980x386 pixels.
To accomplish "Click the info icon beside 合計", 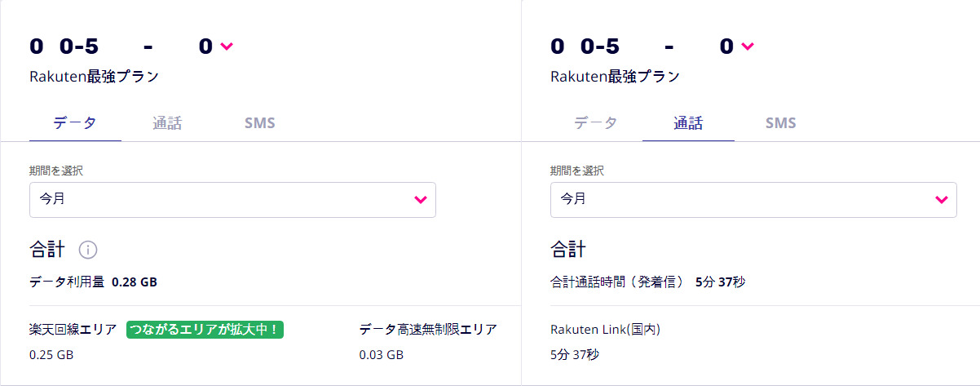I will pos(88,250).
